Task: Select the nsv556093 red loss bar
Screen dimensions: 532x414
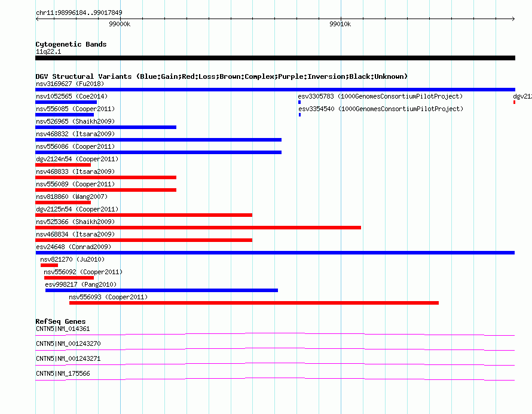Action: pos(254,303)
